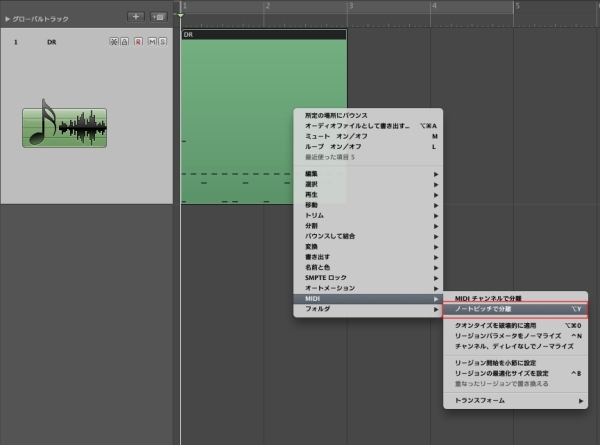Viewport: 600px width, 445px height.
Task: Expand the グローバルトラック disclosure triangle
Action: pyautogui.click(x=7, y=19)
